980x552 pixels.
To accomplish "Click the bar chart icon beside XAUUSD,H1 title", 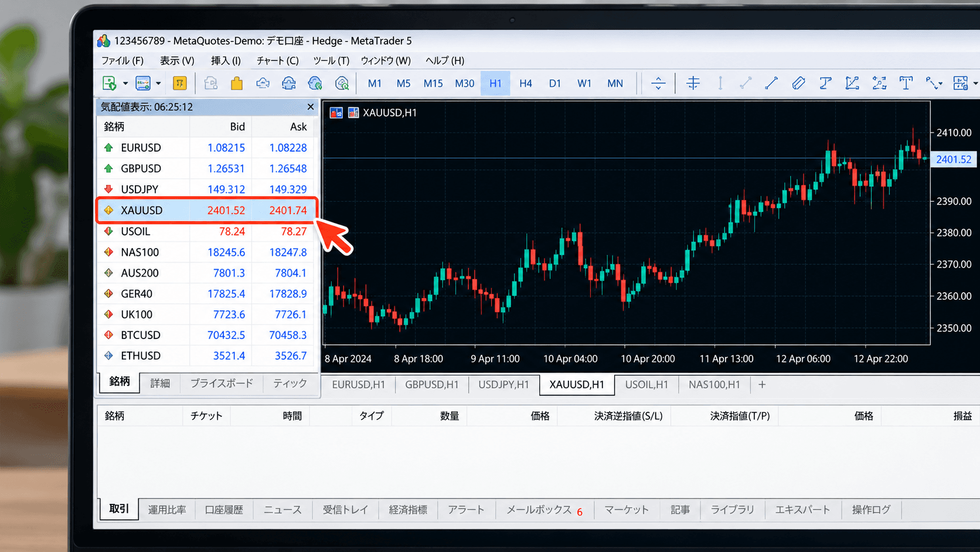I will point(353,113).
